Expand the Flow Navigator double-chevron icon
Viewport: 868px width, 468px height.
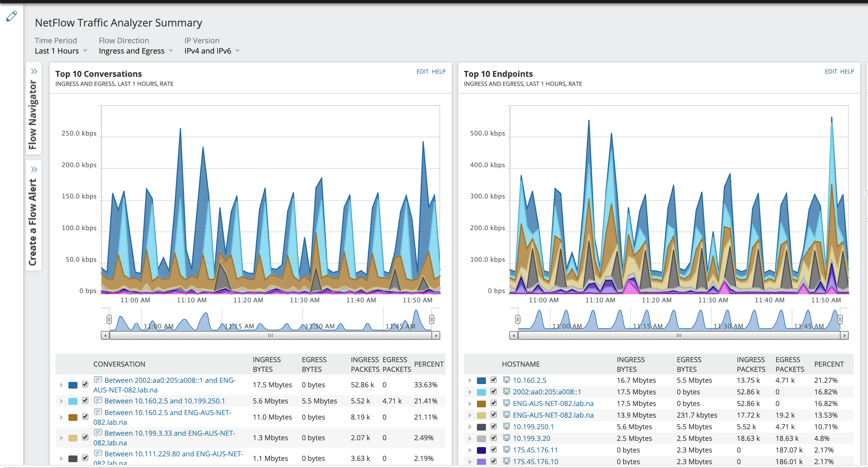click(34, 71)
